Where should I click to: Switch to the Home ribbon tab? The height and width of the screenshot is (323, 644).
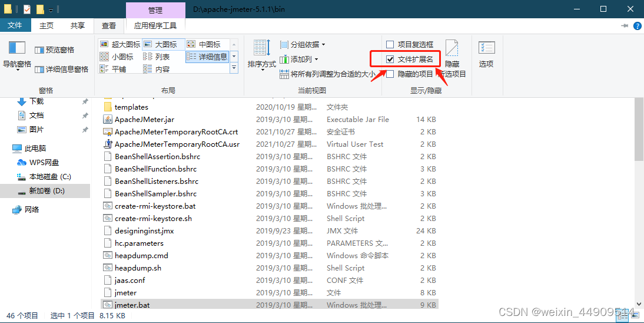pos(47,25)
